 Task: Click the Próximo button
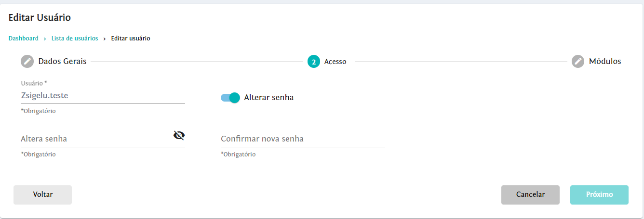pyautogui.click(x=599, y=195)
